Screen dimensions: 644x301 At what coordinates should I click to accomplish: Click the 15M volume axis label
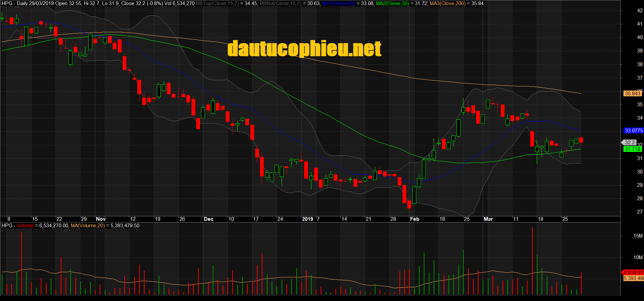click(x=638, y=236)
